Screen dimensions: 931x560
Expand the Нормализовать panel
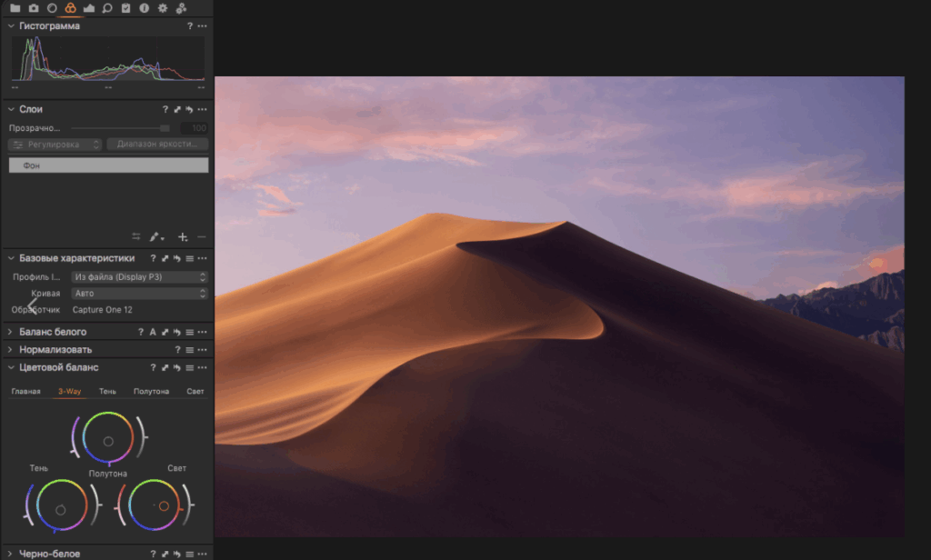[x=10, y=350]
